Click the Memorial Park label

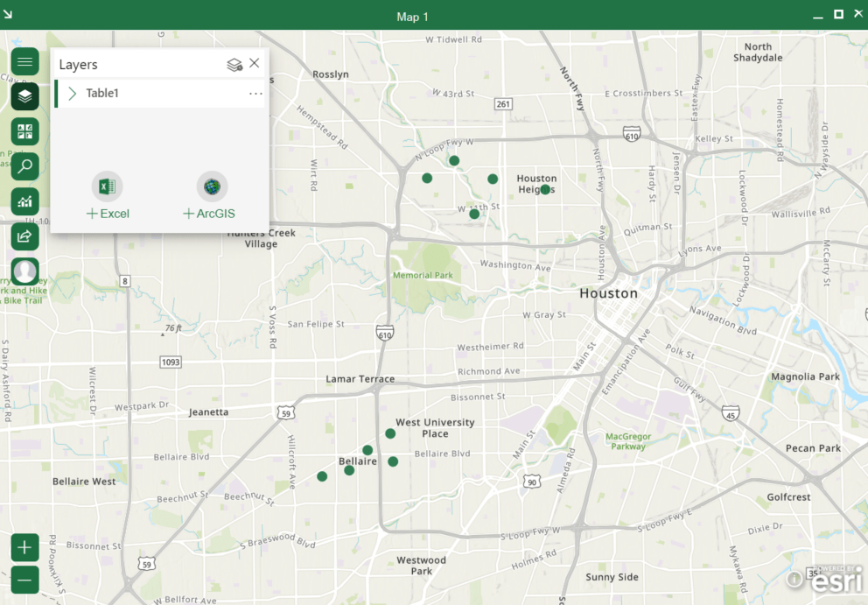click(423, 275)
